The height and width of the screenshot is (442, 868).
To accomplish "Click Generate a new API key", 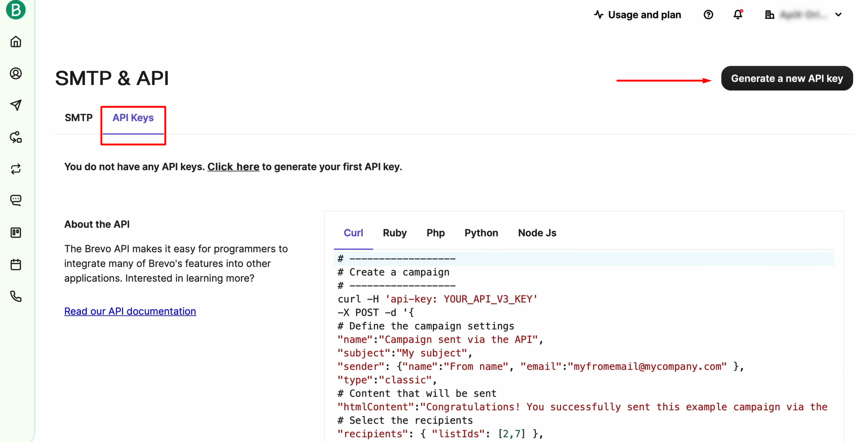I will [787, 79].
